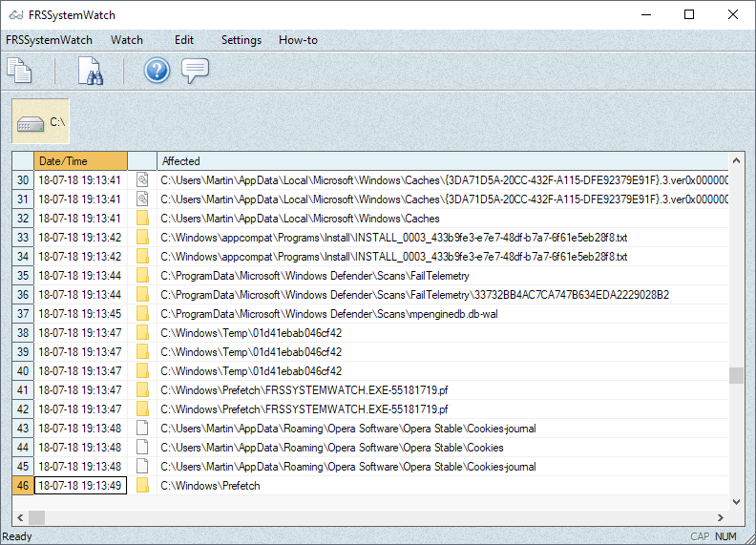The width and height of the screenshot is (756, 545).
Task: Select the Temp\01d41ebab046cf42 path in row 39
Action: pyautogui.click(x=251, y=352)
